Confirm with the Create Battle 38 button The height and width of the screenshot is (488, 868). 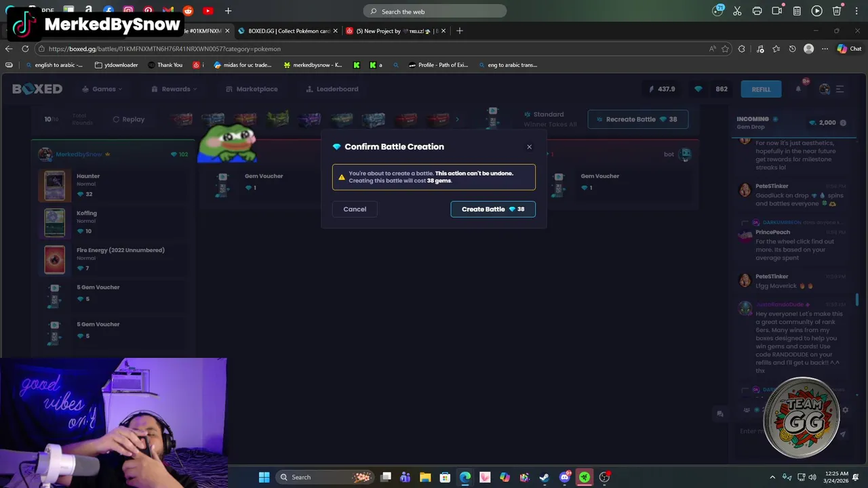(x=493, y=209)
